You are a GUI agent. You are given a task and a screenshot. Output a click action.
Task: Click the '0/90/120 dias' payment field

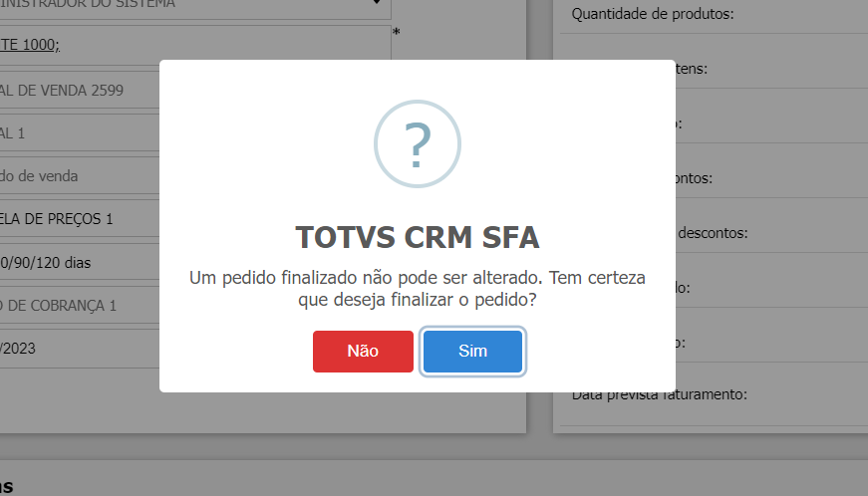pyautogui.click(x=50, y=263)
